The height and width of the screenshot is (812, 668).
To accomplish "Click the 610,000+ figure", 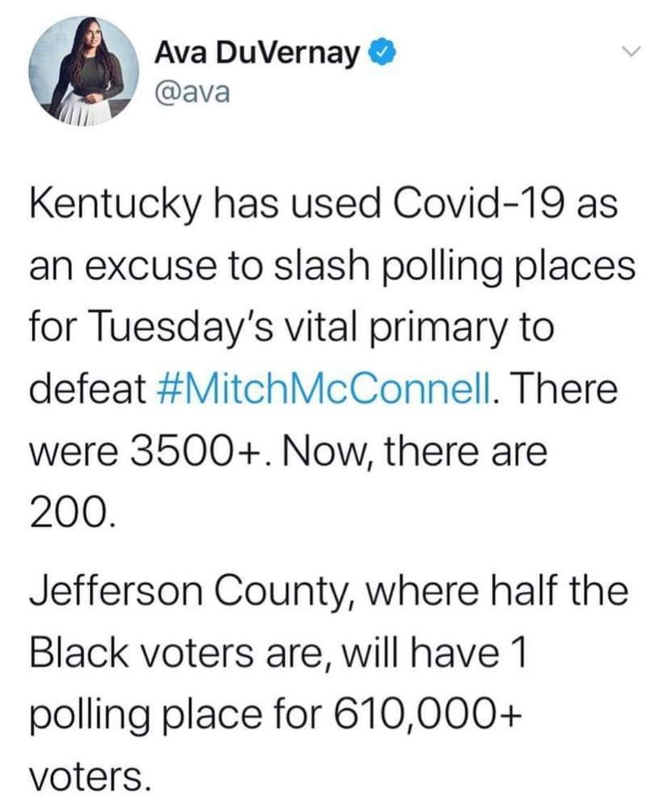I will (425, 715).
